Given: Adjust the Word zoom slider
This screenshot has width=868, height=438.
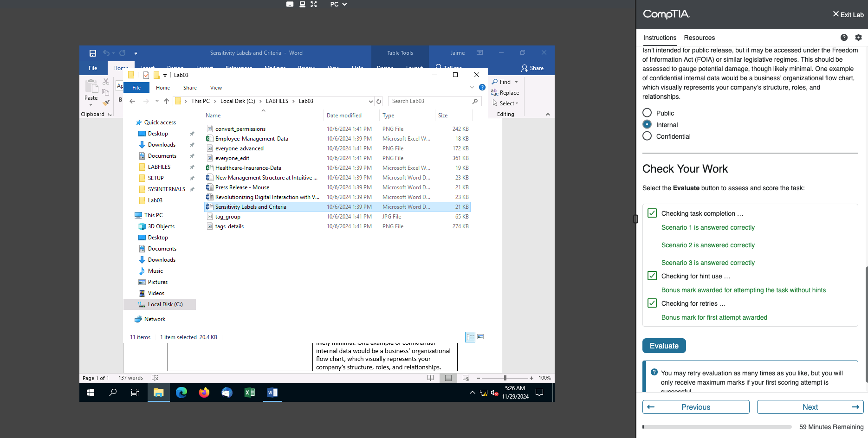Looking at the screenshot, I should tap(505, 378).
